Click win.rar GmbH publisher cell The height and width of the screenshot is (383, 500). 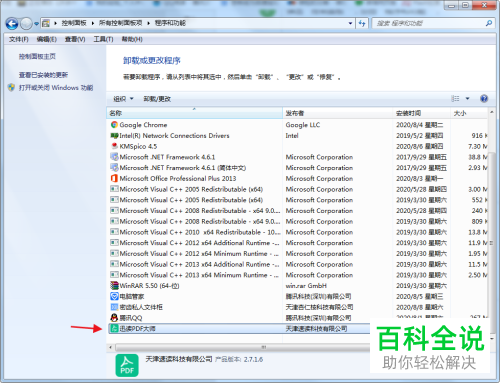point(306,285)
